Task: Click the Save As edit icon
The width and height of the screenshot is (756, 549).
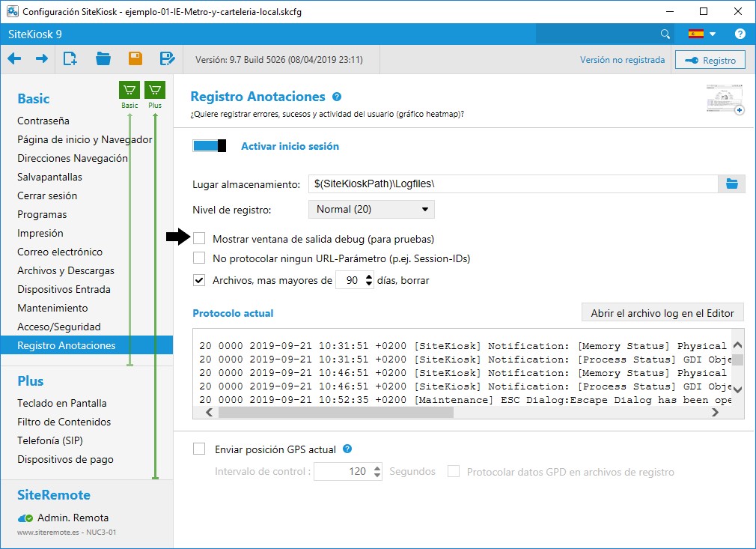Action: pos(168,59)
